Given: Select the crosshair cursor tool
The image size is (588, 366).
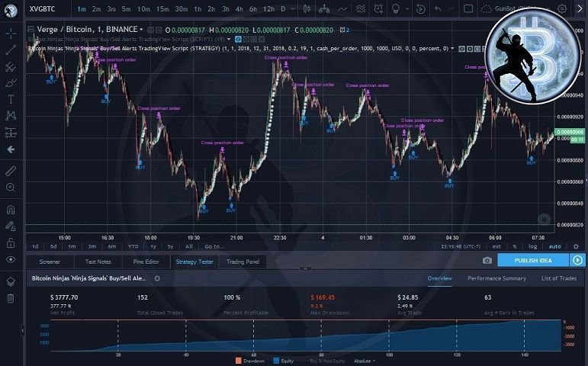Looking at the screenshot, I should [x=11, y=34].
